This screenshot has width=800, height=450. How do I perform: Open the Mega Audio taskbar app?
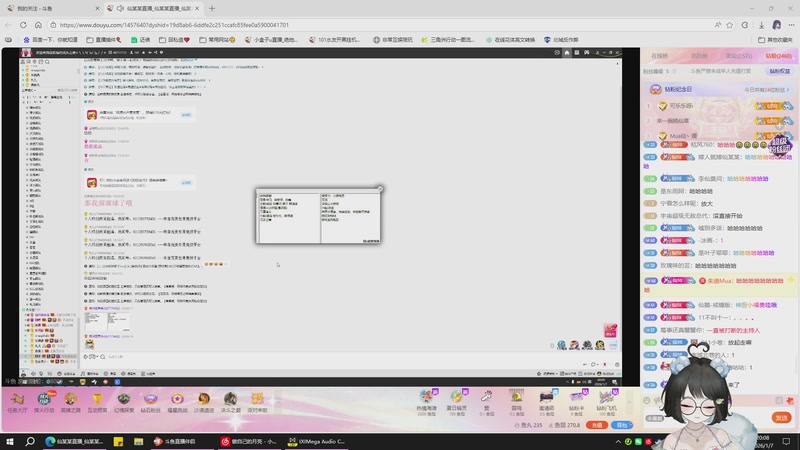tap(317, 441)
